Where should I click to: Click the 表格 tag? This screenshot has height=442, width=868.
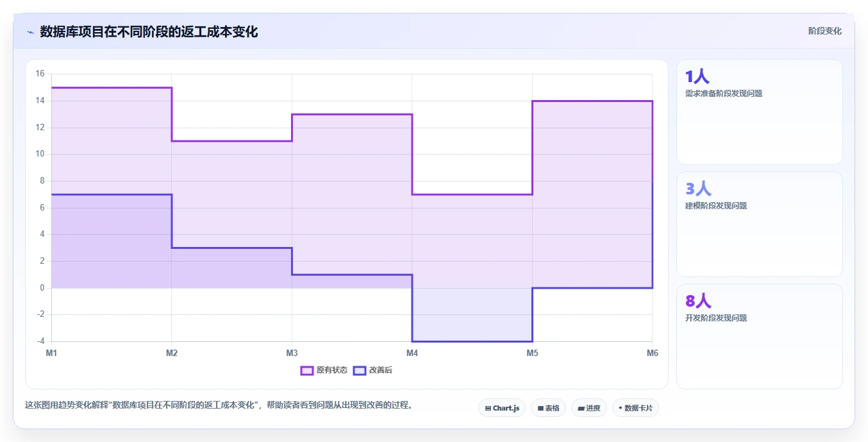pos(548,408)
